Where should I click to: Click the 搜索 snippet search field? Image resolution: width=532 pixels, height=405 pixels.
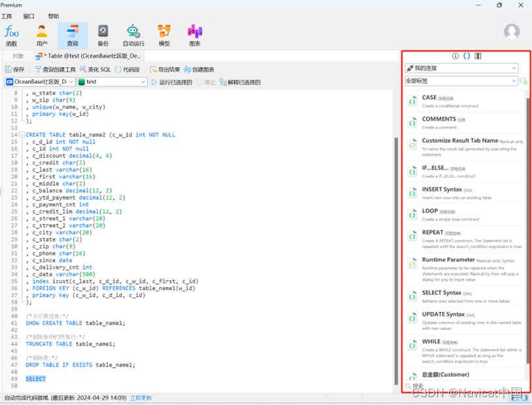coord(465,386)
